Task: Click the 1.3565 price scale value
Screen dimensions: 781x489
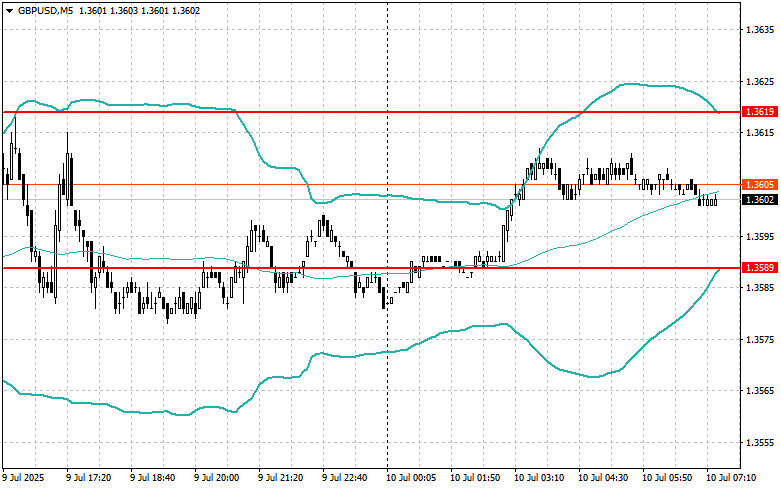Action: pyautogui.click(x=760, y=391)
